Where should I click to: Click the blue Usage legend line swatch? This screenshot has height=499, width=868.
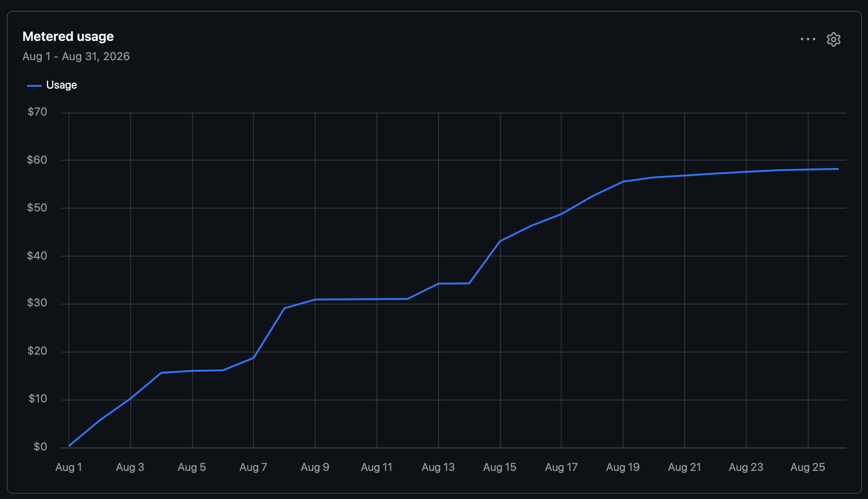(x=34, y=85)
